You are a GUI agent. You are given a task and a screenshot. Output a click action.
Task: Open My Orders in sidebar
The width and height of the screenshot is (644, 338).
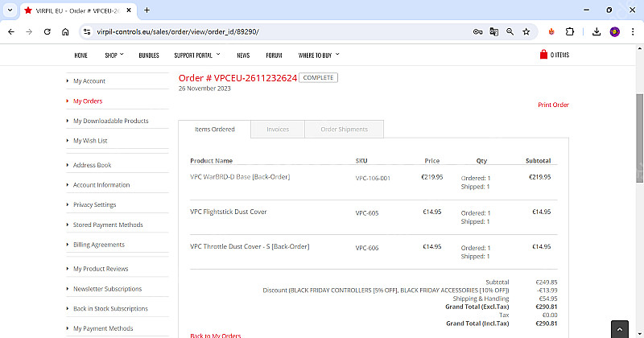tap(88, 101)
